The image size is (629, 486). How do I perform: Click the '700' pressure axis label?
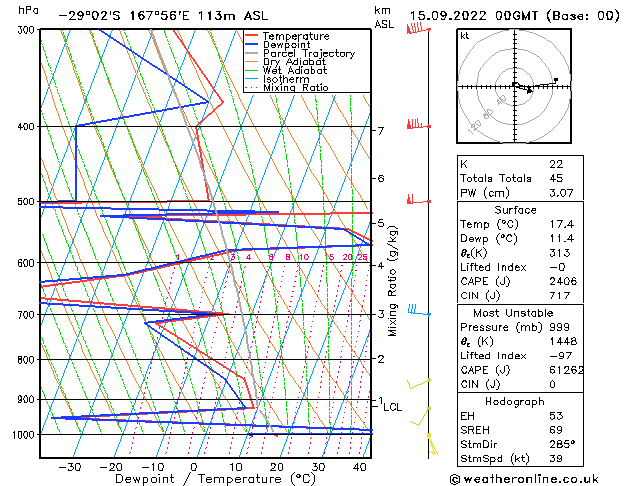pyautogui.click(x=26, y=315)
